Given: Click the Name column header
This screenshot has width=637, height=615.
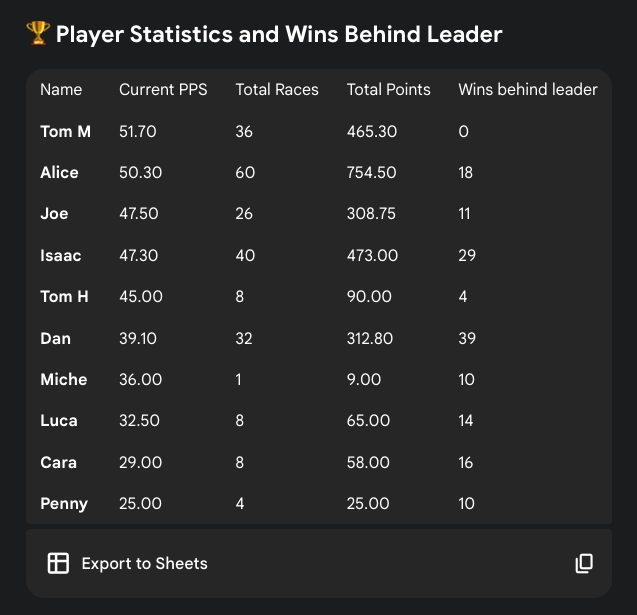Looking at the screenshot, I should (61, 90).
